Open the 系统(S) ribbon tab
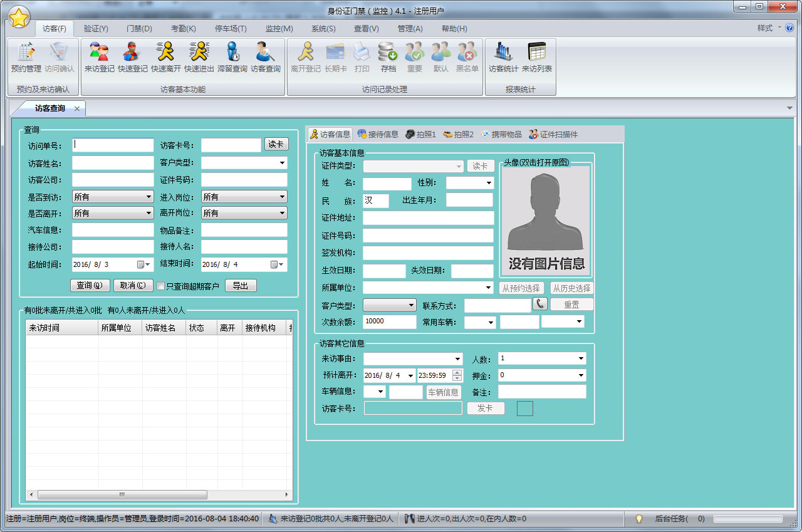This screenshot has width=802, height=532. [323, 29]
